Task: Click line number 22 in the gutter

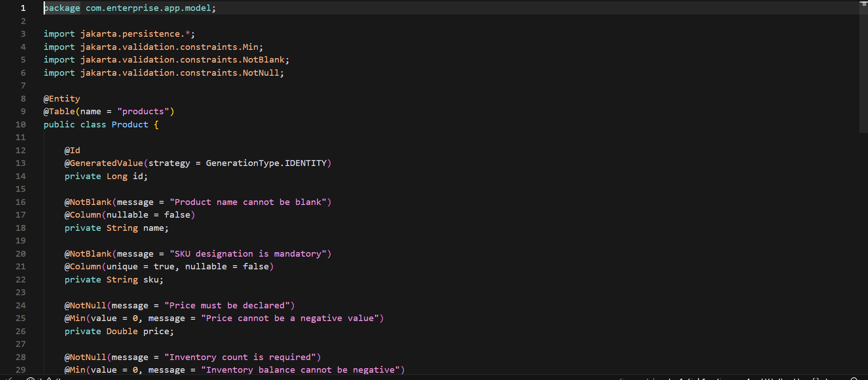Action: [21, 280]
